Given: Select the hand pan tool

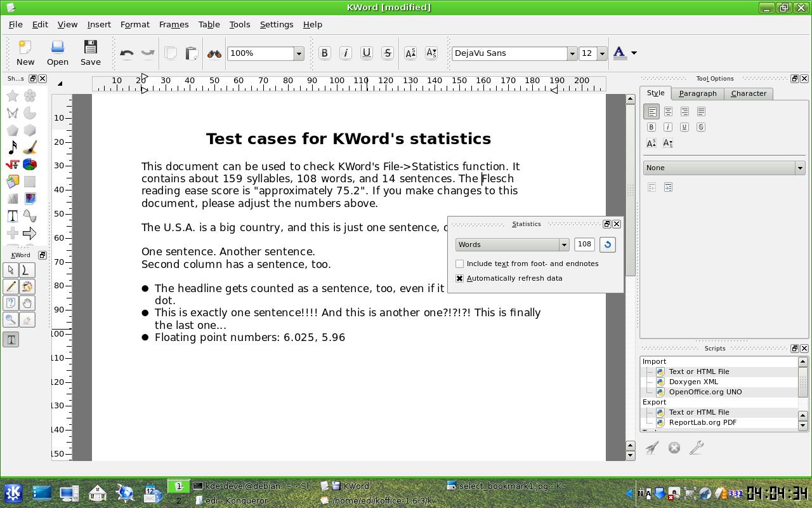Looking at the screenshot, I should coord(27,304).
